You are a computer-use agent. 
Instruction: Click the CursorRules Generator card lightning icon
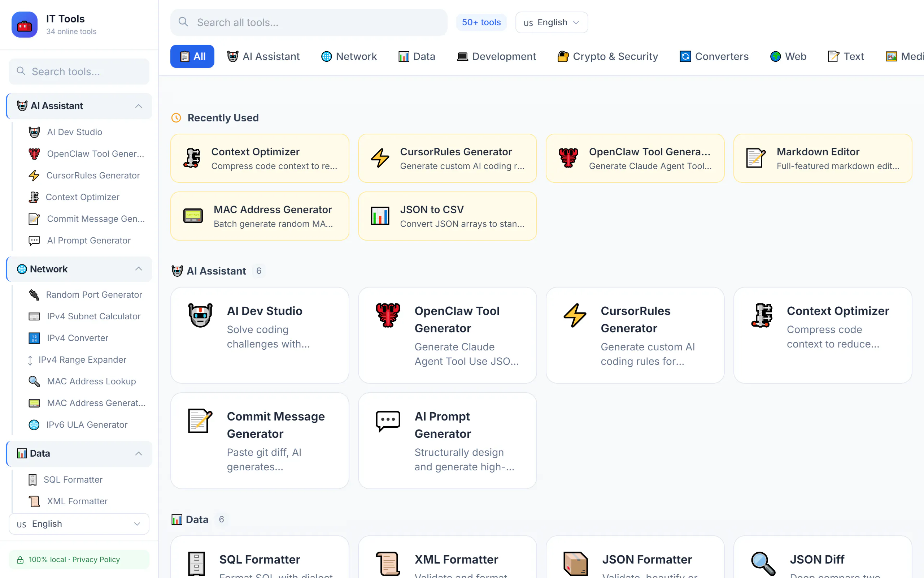[575, 315]
